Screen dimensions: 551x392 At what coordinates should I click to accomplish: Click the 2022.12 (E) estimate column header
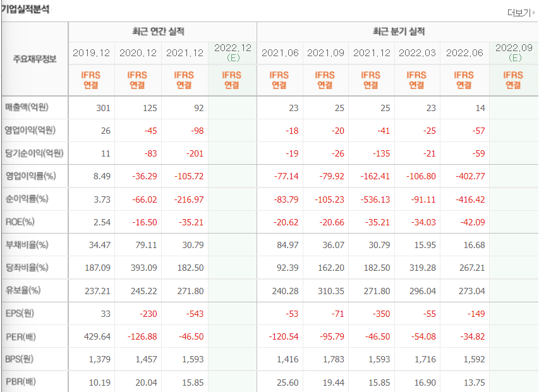(x=233, y=52)
